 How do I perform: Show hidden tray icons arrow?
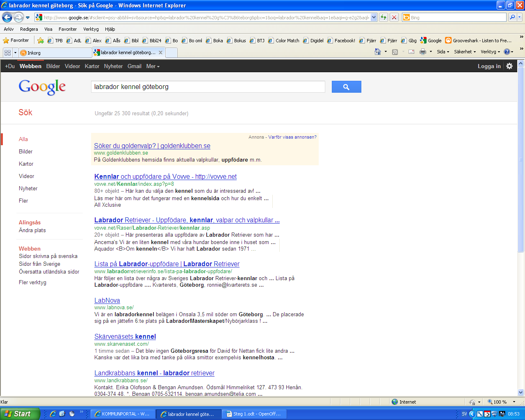pos(472,414)
